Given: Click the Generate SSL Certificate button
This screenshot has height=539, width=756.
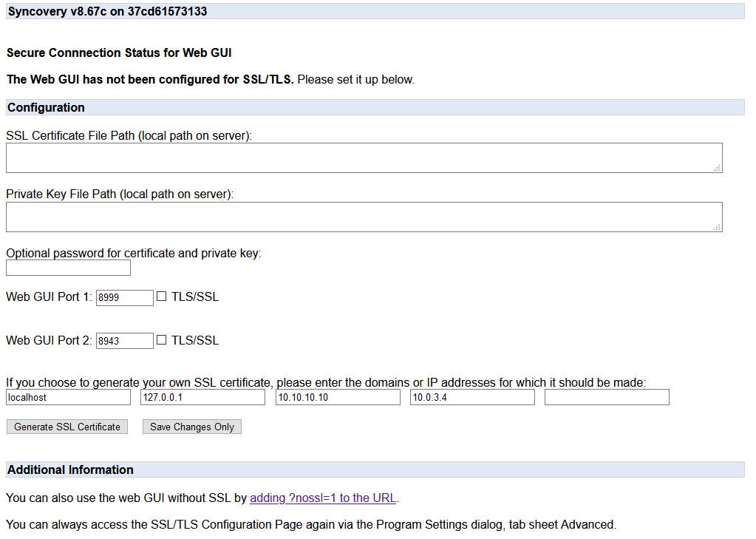Looking at the screenshot, I should (67, 427).
